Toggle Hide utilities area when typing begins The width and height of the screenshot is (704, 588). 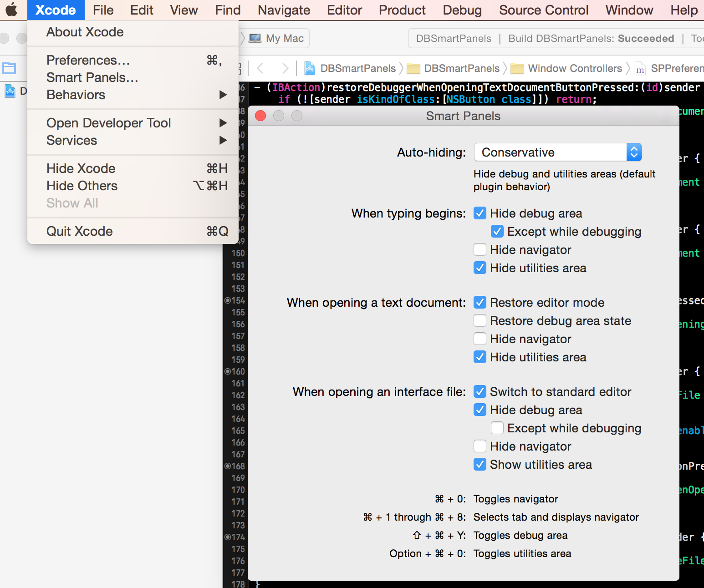(480, 268)
